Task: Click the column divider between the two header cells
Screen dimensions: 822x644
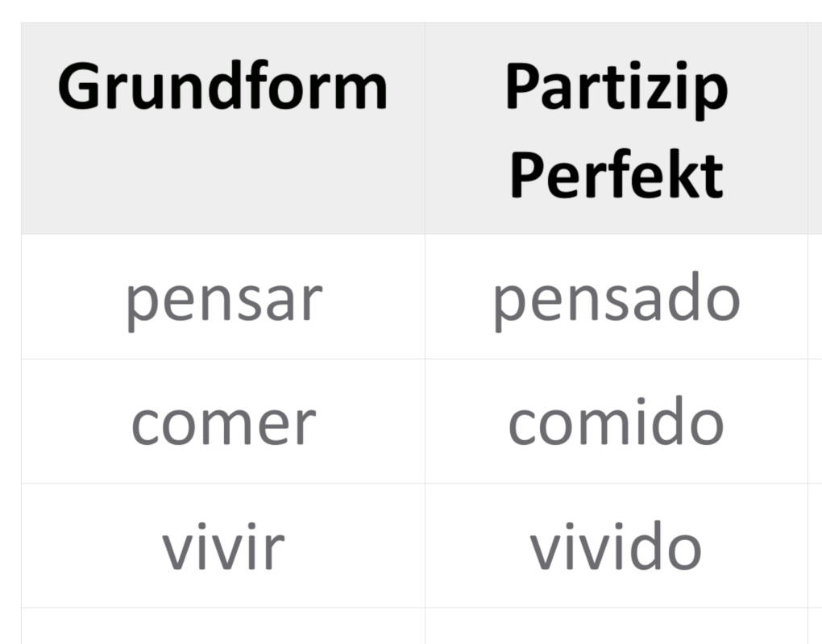Action: 425,129
